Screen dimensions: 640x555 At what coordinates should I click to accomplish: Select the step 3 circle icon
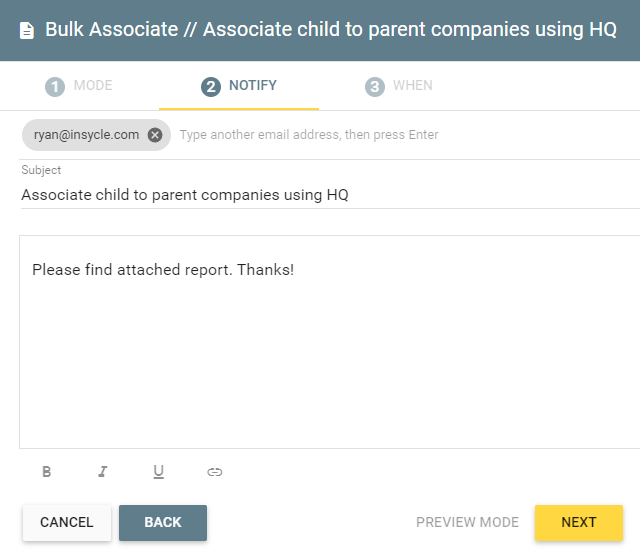(375, 87)
